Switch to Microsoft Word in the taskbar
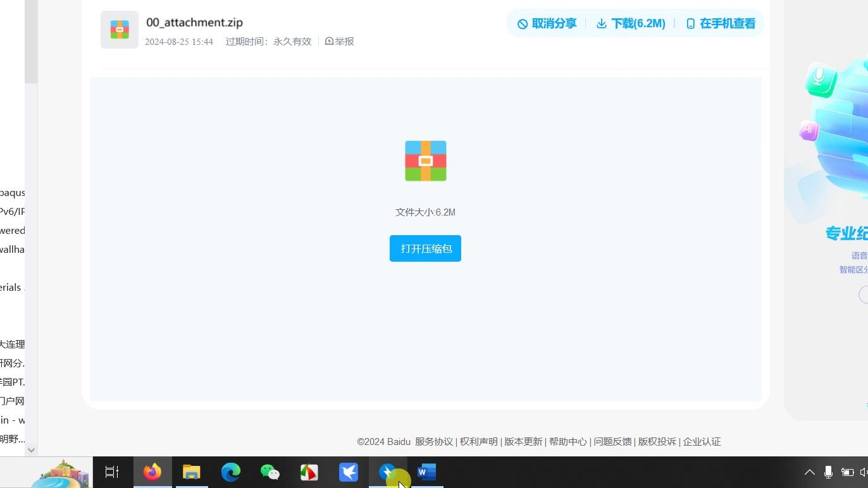 pyautogui.click(x=426, y=472)
